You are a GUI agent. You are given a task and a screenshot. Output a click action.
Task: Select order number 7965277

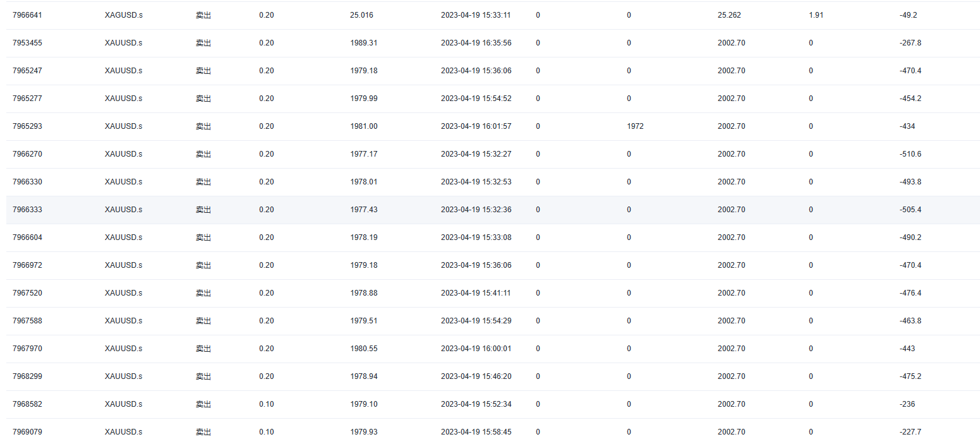click(x=27, y=99)
